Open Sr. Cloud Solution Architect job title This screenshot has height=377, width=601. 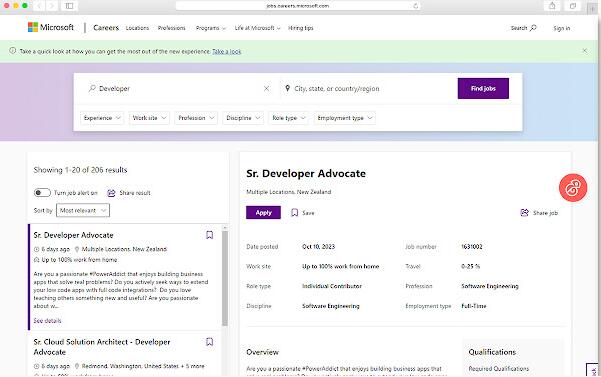(102, 347)
